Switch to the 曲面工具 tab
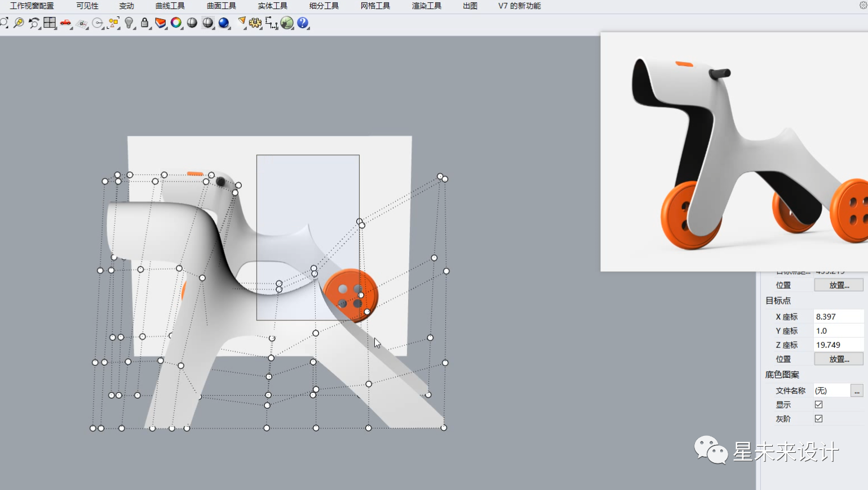Screen dimensions: 868x490 click(x=222, y=6)
